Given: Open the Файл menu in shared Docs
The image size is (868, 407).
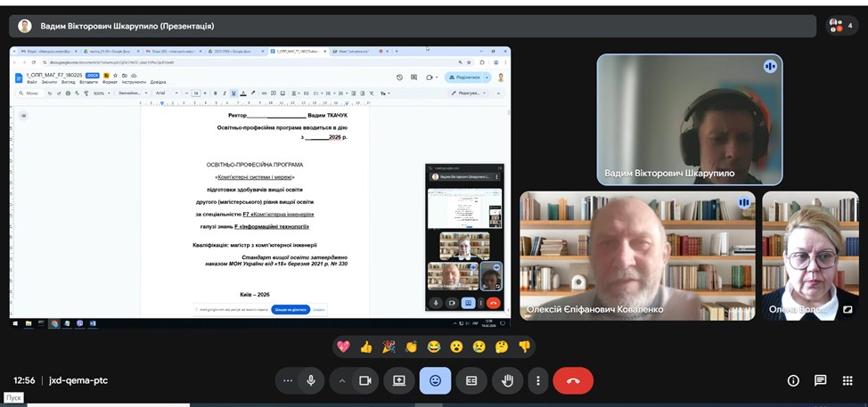Looking at the screenshot, I should pyautogui.click(x=31, y=82).
